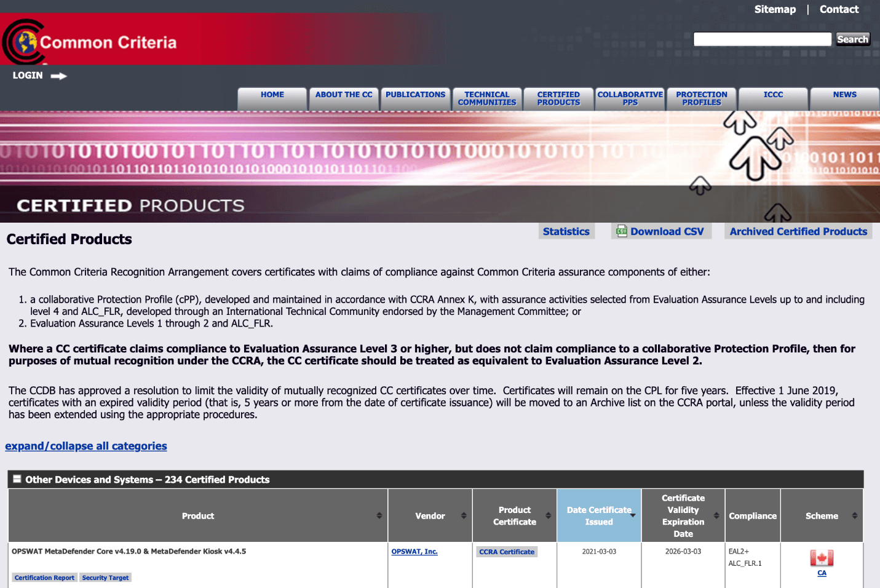Sort by Product Certificate column arrows
The width and height of the screenshot is (880, 588).
[x=548, y=515]
